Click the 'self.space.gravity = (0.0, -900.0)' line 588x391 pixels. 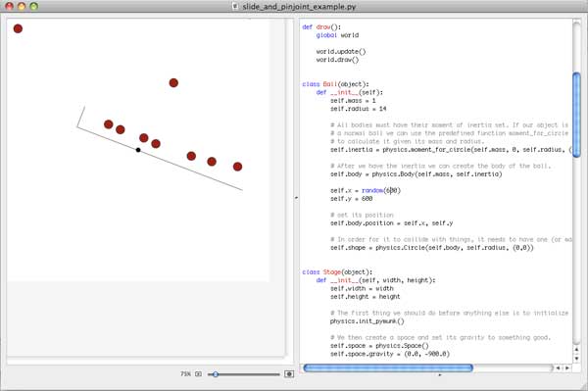coord(390,355)
